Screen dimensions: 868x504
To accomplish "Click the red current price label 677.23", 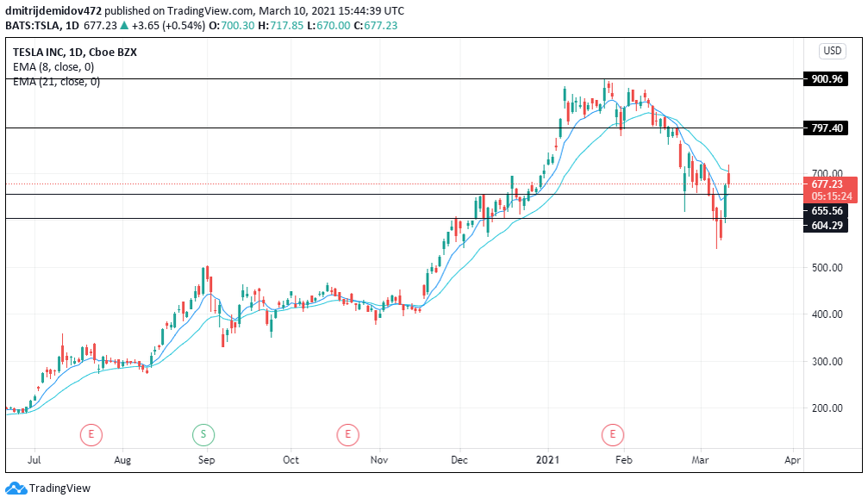I will 827,184.
